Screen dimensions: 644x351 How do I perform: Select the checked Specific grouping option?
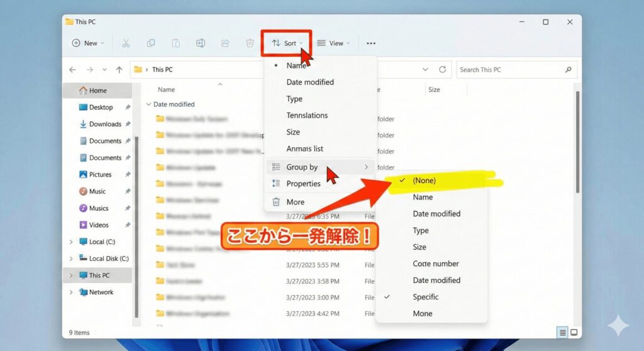426,297
